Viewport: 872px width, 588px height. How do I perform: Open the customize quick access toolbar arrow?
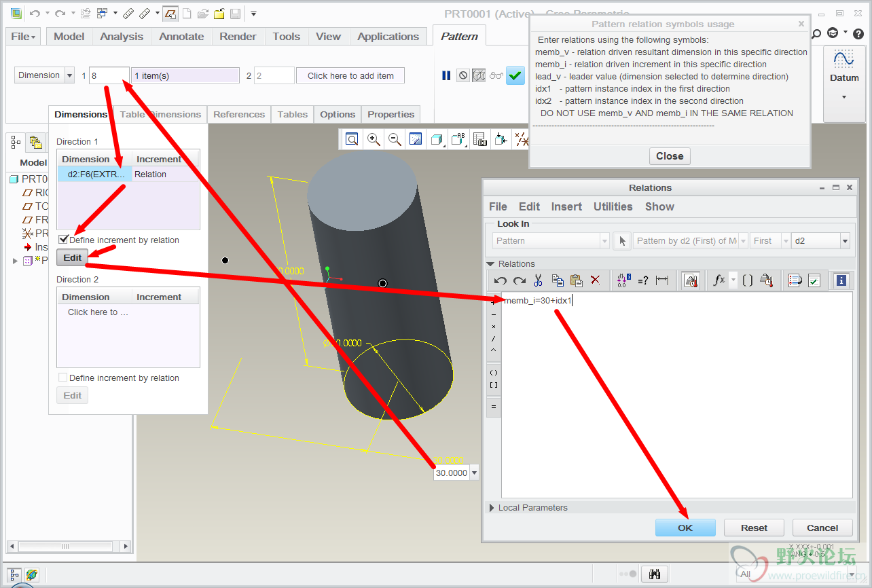[x=253, y=14]
